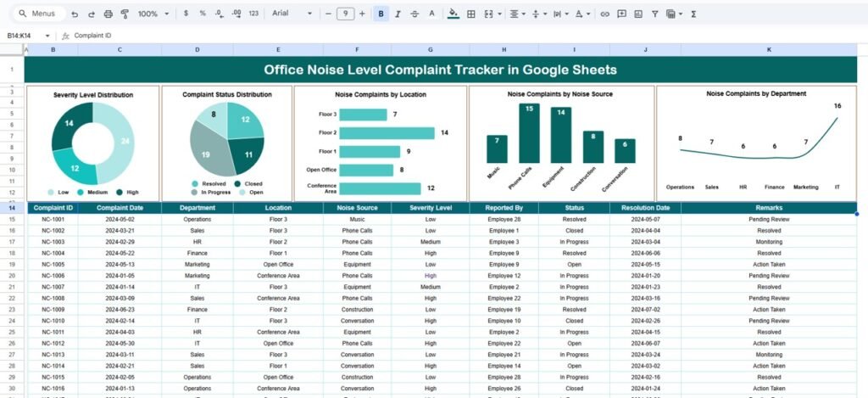
Task: Insert a comment
Action: (x=621, y=14)
